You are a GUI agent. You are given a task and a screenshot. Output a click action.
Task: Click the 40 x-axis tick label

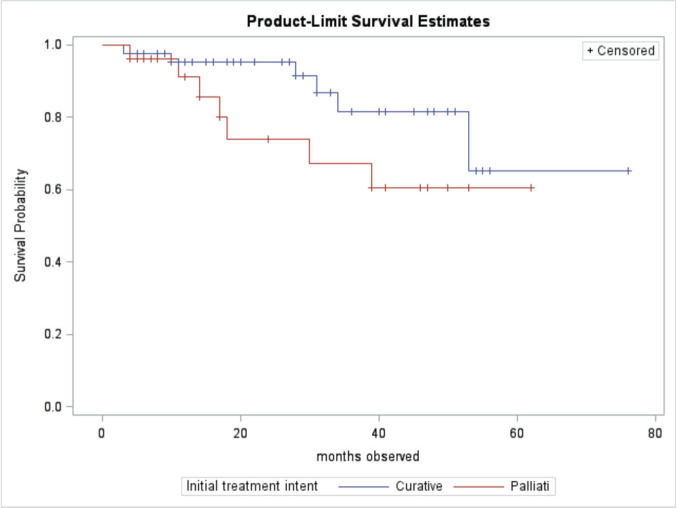pos(379,433)
